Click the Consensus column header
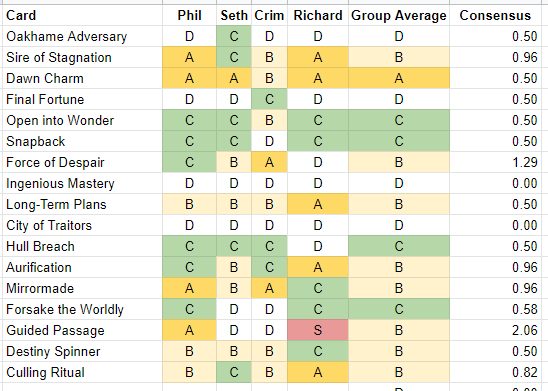Viewport: 548px width, 391px height. click(x=495, y=15)
